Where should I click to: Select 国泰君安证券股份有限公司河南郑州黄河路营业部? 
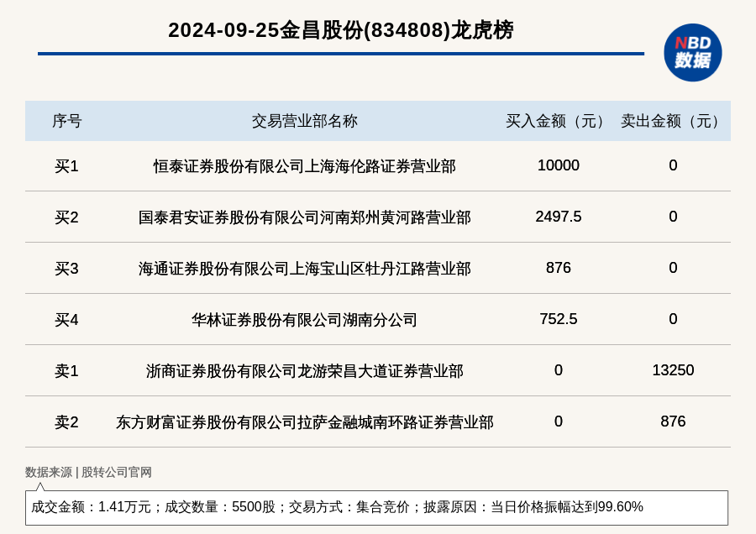point(305,217)
